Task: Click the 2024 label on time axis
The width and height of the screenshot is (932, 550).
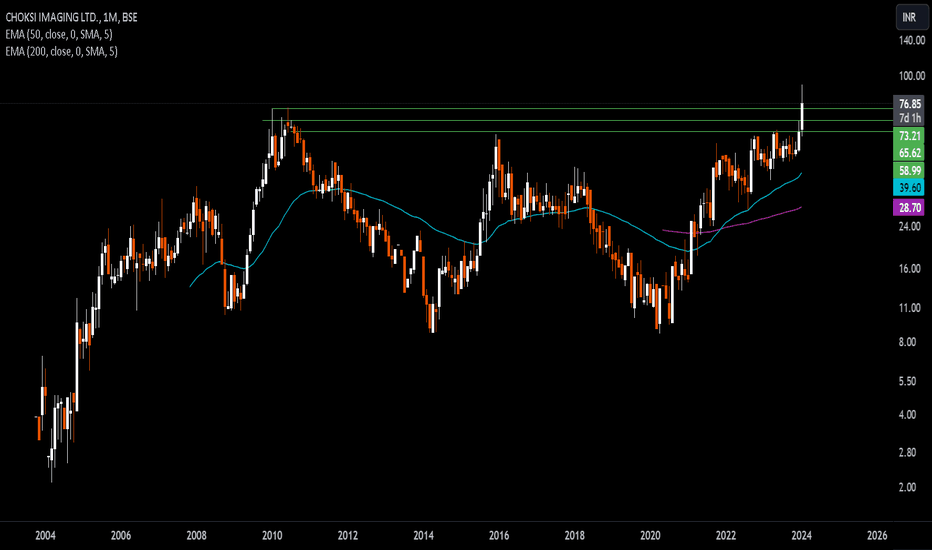Action: coord(801,535)
